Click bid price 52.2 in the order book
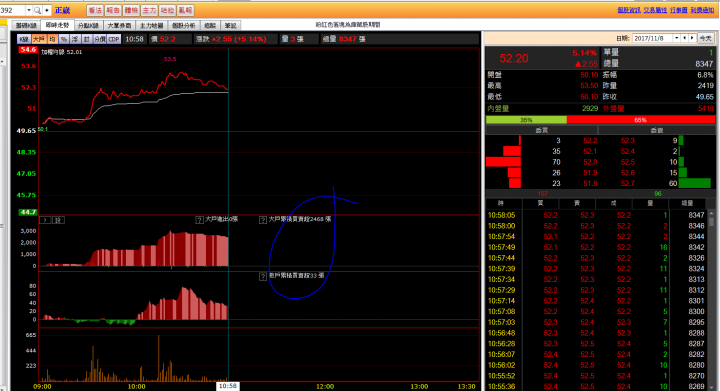 click(590, 140)
